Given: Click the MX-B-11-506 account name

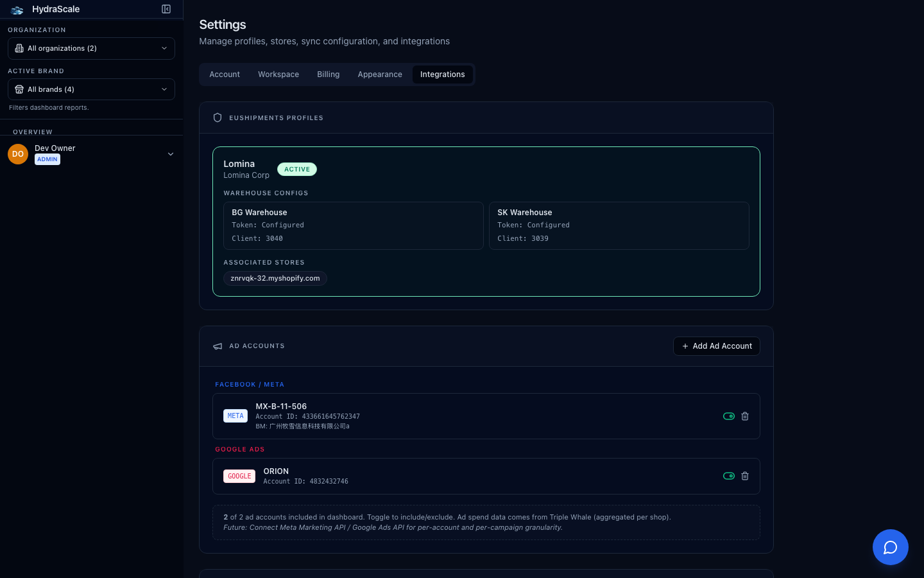Looking at the screenshot, I should coord(281,407).
